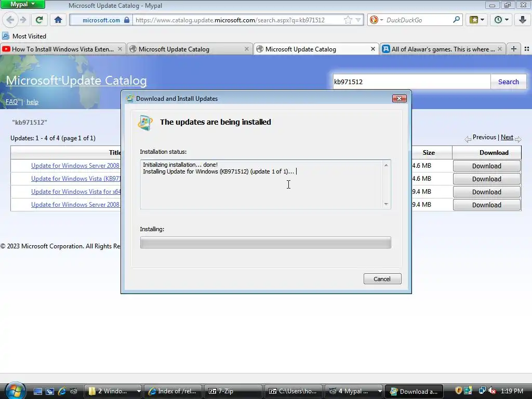Image resolution: width=532 pixels, height=399 pixels.
Task: Switch to C:\Users\ho... taskbar window
Action: pyautogui.click(x=294, y=391)
